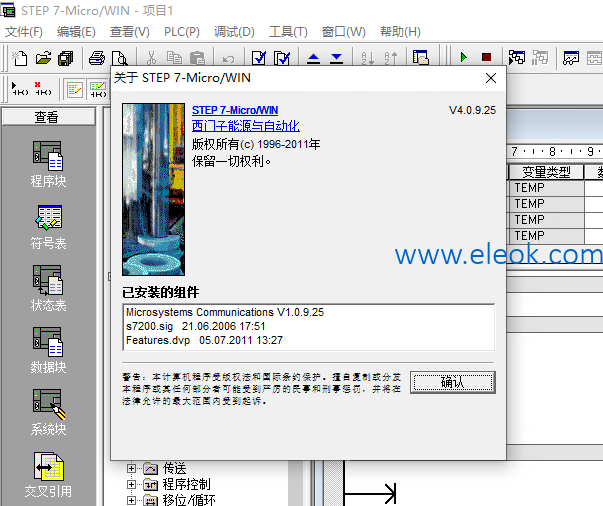
Task: Select the 程序控制 instruction folder
Action: pos(187,484)
